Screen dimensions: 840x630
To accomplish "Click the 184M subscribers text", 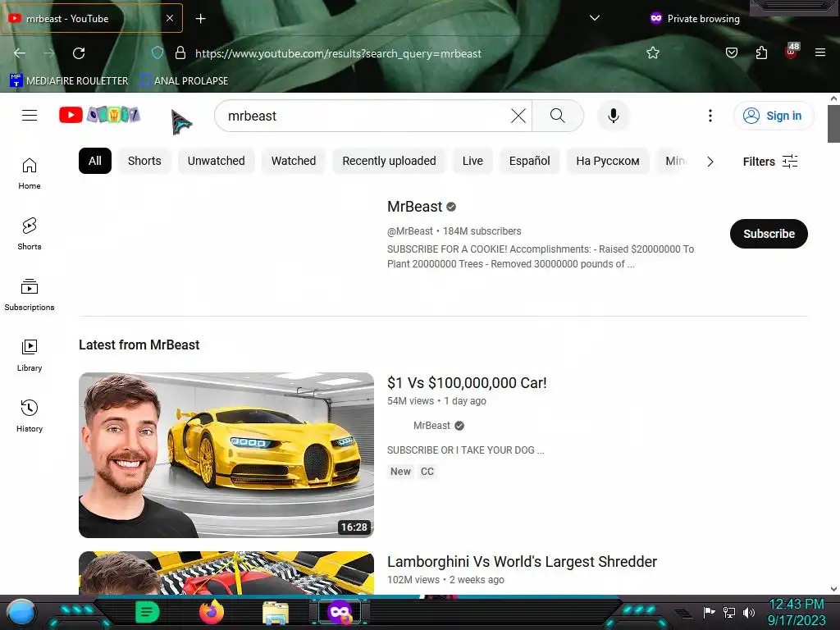I will pyautogui.click(x=482, y=231).
